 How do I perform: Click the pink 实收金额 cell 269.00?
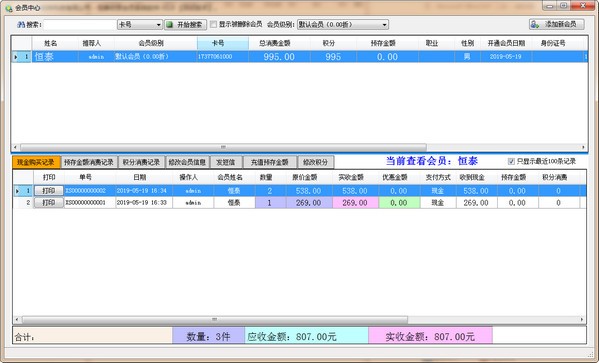tap(355, 203)
